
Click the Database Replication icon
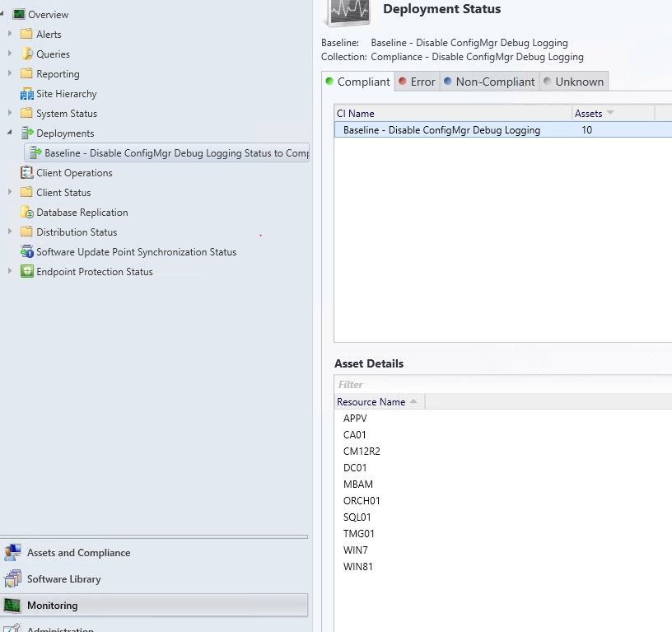27,212
